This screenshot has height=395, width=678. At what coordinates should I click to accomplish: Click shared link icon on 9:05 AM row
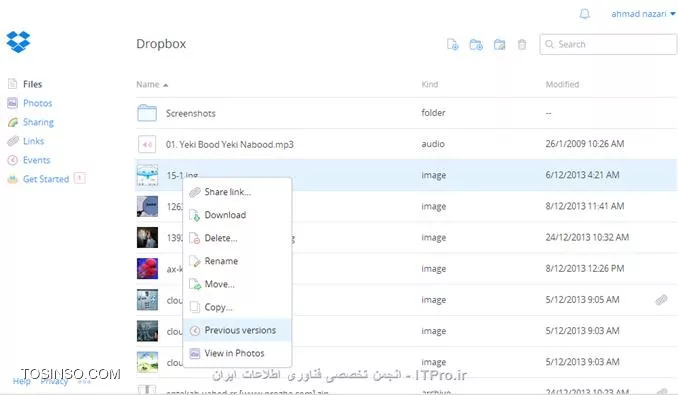click(x=661, y=299)
